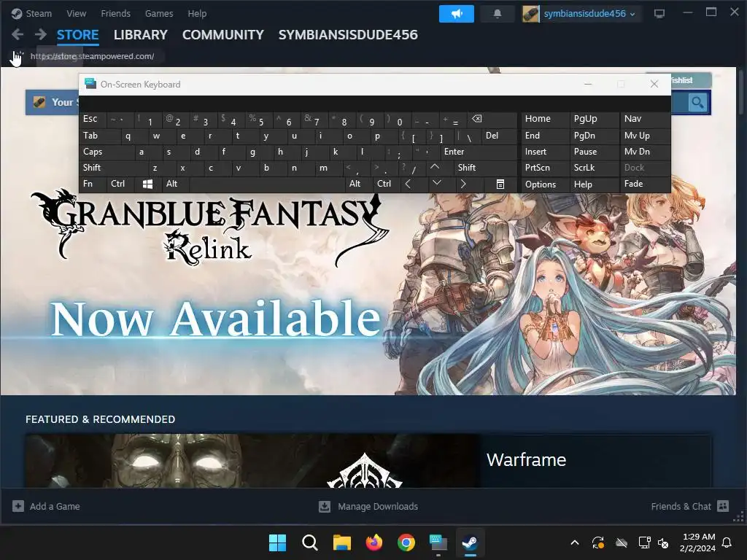Click the PgDn key
The height and width of the screenshot is (560, 747).
(x=594, y=136)
